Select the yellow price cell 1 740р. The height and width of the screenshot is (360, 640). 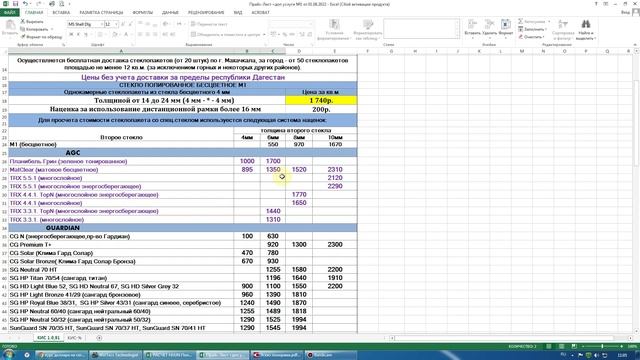point(321,100)
